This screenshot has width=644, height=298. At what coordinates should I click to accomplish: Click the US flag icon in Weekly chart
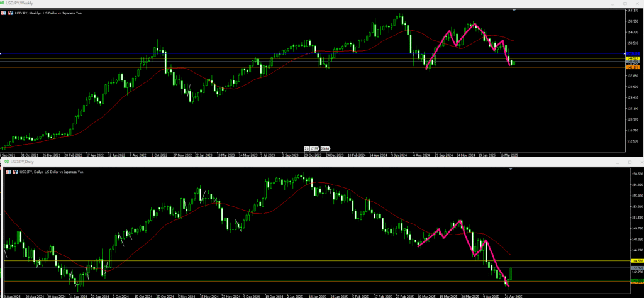[x=4, y=13]
